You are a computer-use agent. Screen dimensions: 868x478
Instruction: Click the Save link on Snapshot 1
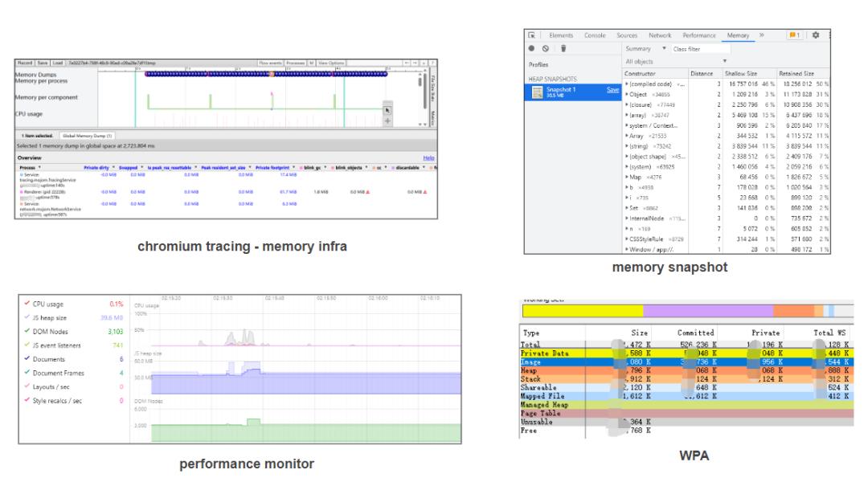pos(612,89)
